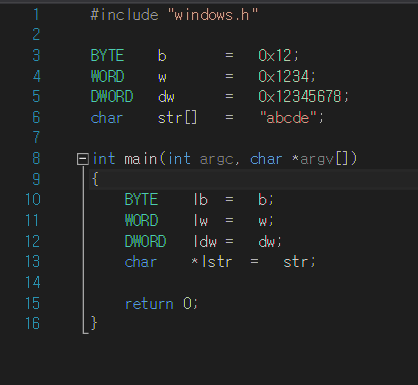Viewport: 418px width, 385px height.
Task: Click the argv parameter
Action: 317,159
